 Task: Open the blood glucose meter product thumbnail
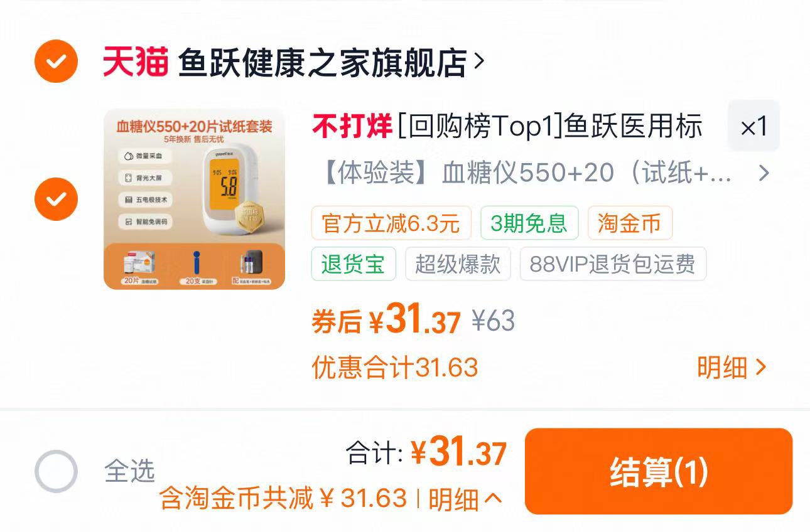click(x=194, y=199)
